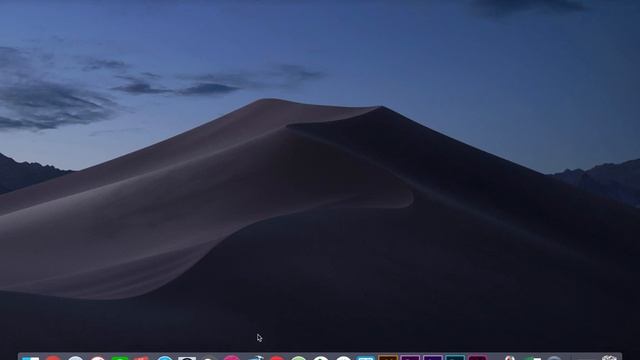Launch the teal-bordered Adobe app Dock icon
This screenshot has width=640, height=360.
(455, 358)
